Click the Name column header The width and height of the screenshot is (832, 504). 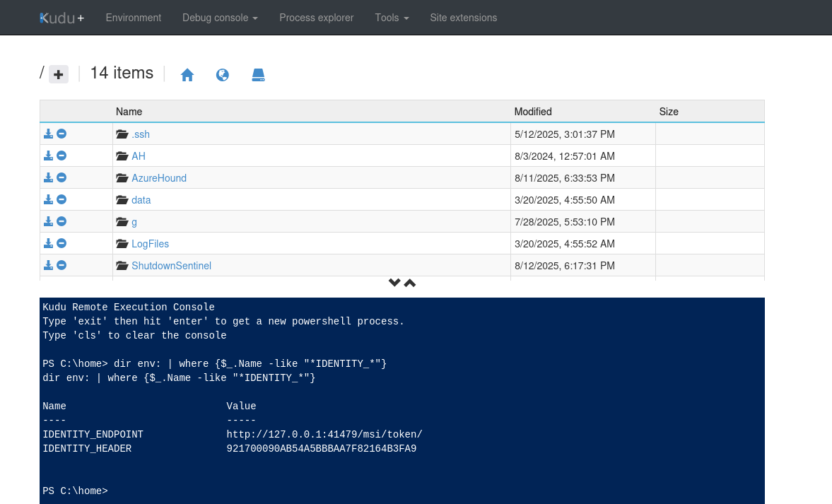129,112
